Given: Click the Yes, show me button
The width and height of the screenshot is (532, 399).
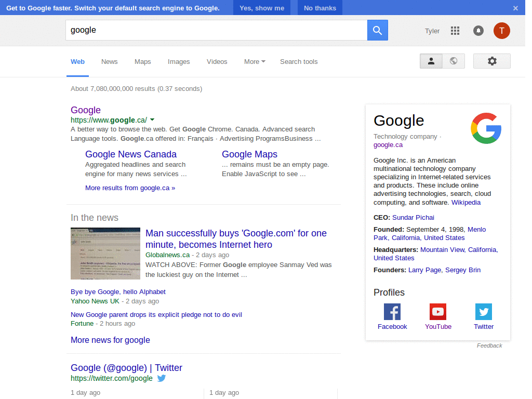Looking at the screenshot, I should 262,8.
